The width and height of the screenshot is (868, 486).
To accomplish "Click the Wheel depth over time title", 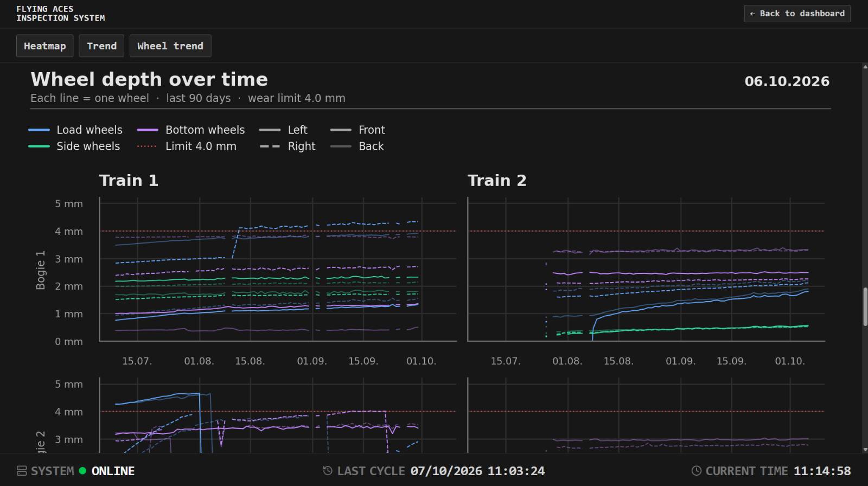I will 149,80.
